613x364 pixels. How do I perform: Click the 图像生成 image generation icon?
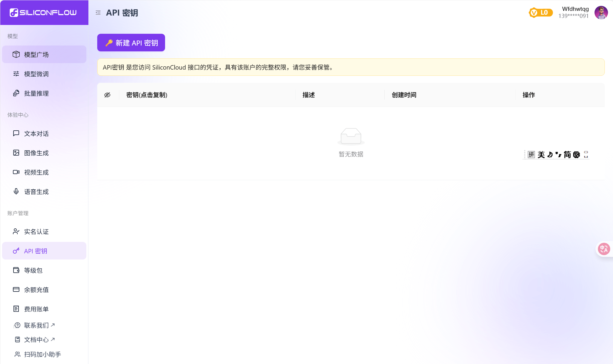(16, 153)
